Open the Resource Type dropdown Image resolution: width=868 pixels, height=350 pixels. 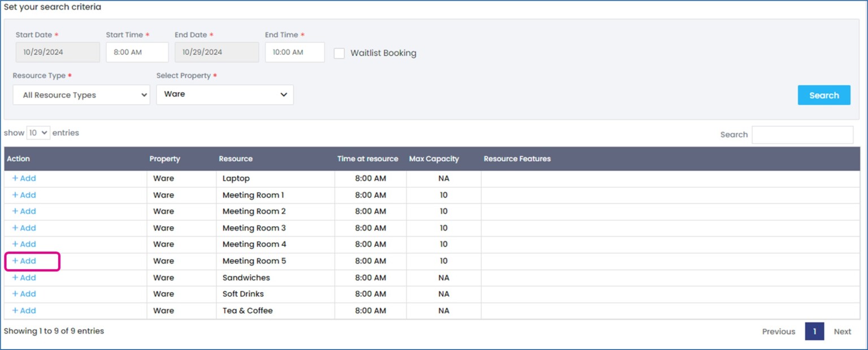pyautogui.click(x=81, y=95)
